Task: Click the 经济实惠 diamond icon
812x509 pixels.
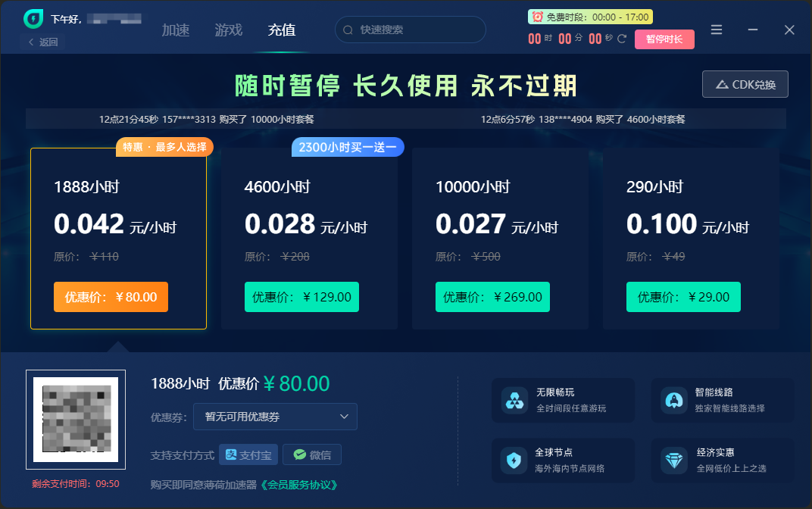Action: [x=673, y=461]
